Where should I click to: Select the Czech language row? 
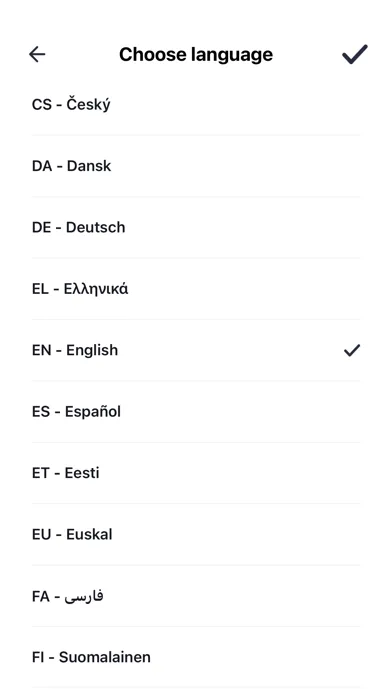196,105
